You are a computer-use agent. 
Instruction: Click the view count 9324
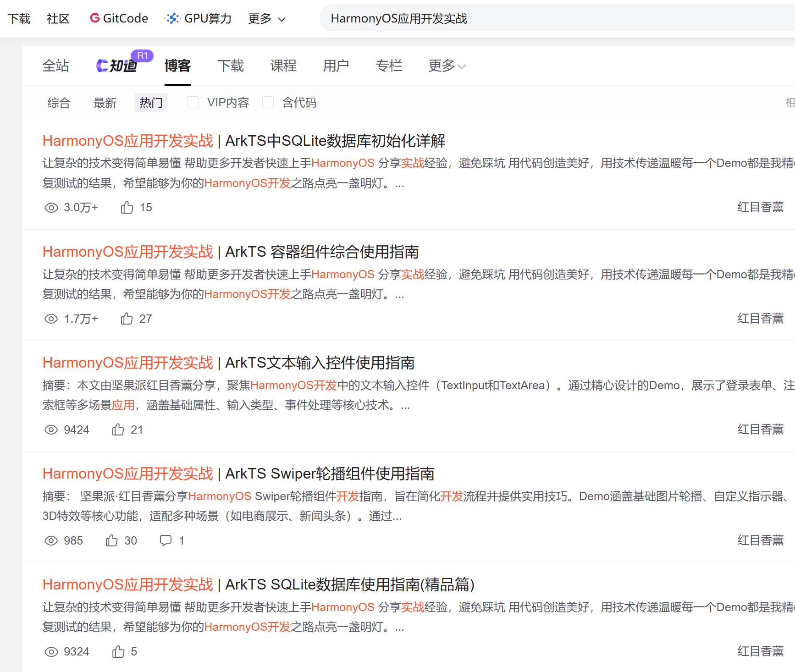pos(77,651)
